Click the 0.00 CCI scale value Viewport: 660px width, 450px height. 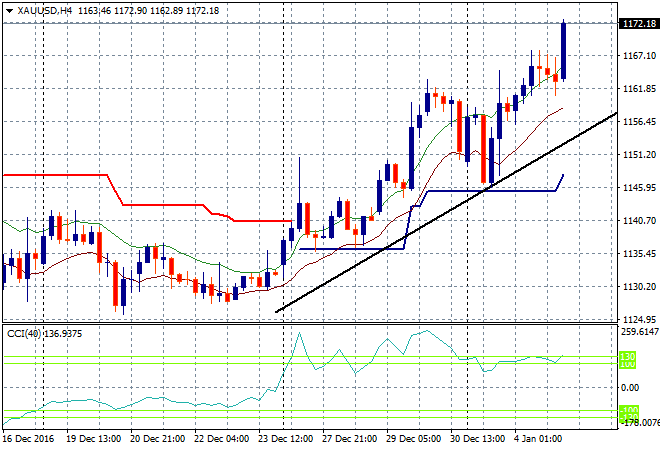630,387
